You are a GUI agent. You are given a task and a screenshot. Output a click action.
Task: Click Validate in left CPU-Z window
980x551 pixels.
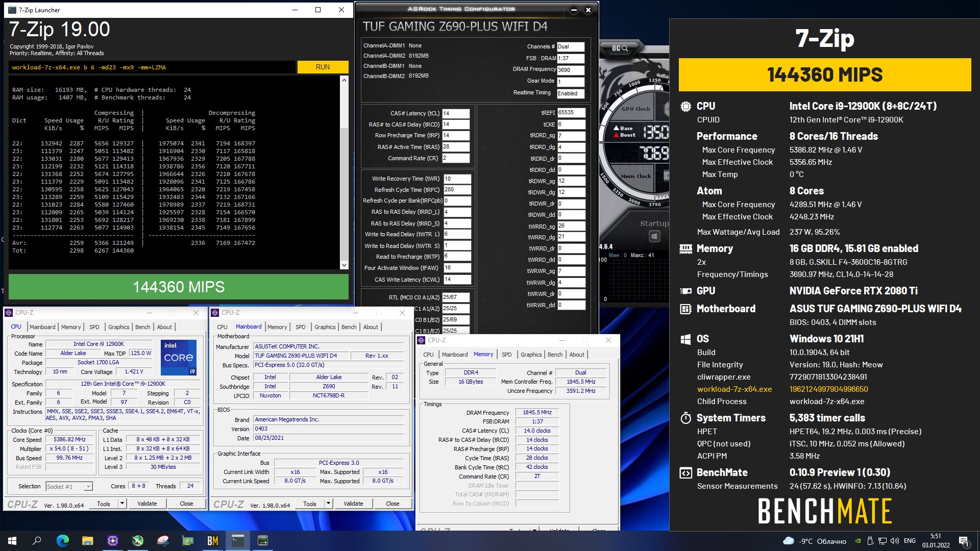click(x=147, y=504)
